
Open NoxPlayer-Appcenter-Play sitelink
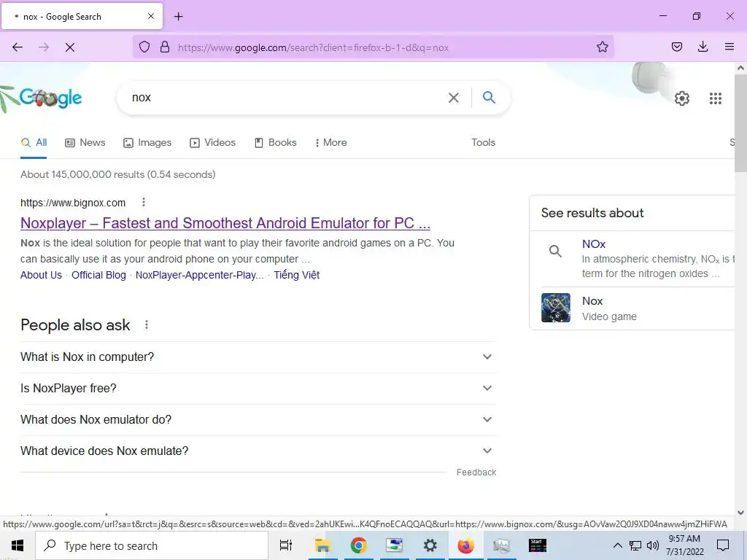[x=200, y=275]
